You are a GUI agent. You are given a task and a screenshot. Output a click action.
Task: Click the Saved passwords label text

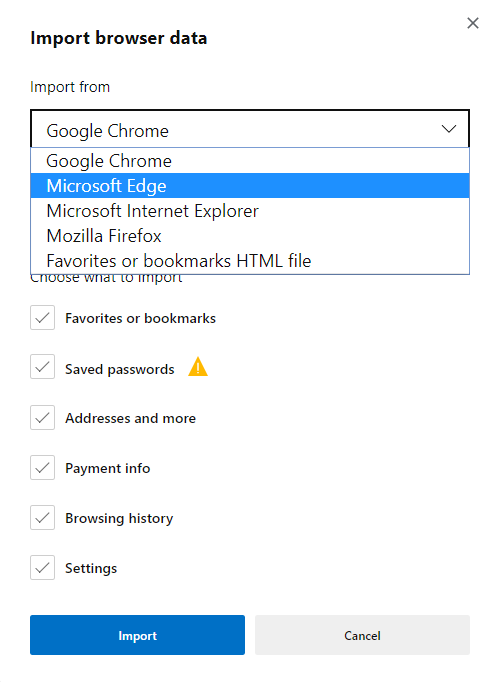coord(120,369)
